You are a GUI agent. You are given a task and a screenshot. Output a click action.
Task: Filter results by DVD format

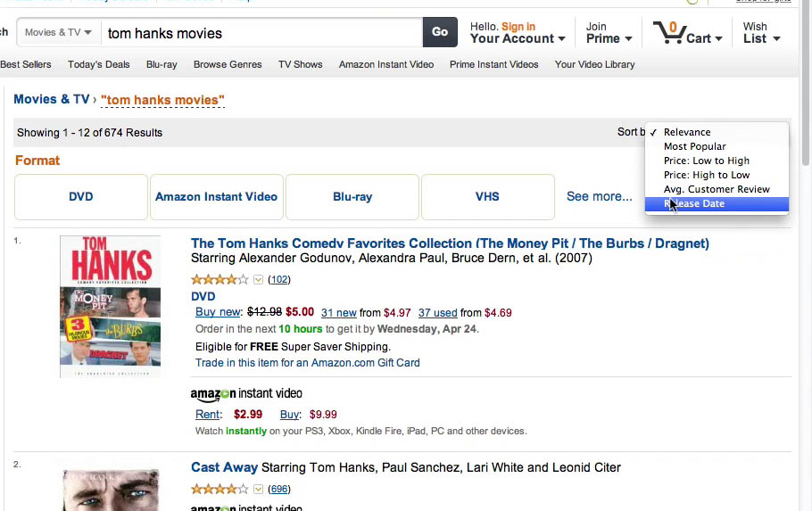81,196
